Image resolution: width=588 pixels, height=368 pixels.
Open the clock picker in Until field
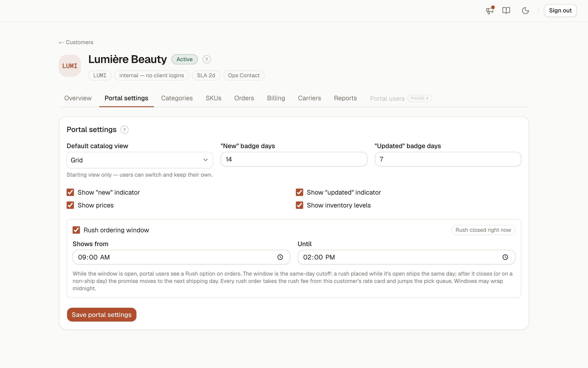tap(505, 257)
